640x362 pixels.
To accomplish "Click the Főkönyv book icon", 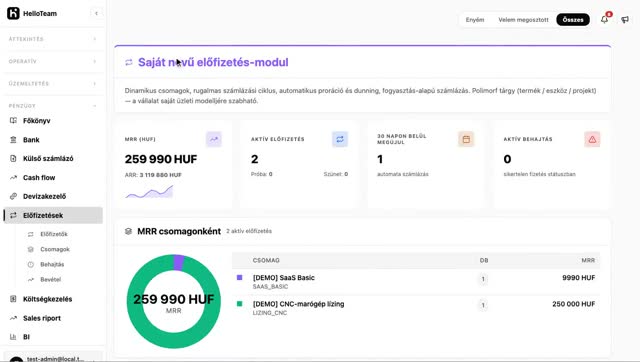I will coord(13,120).
